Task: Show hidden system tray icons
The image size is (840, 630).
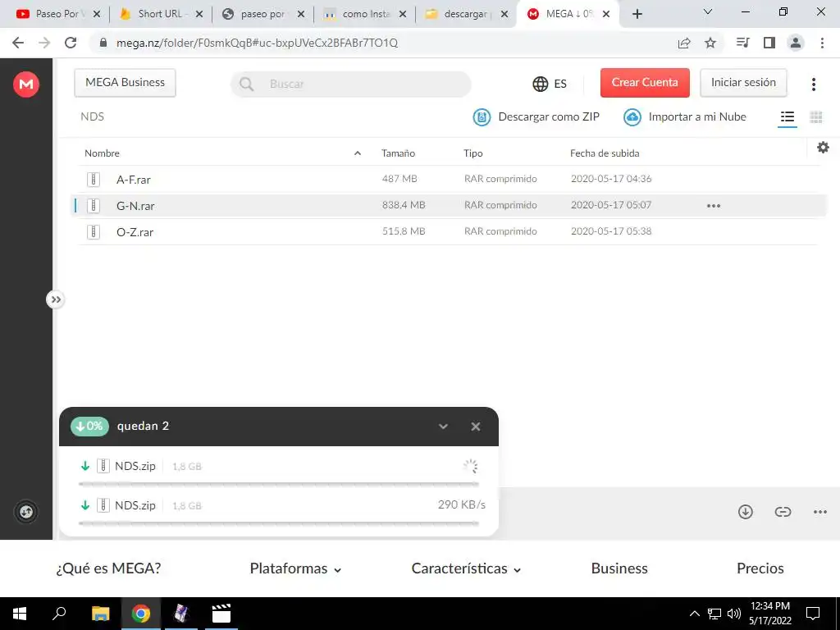Action: [694, 614]
